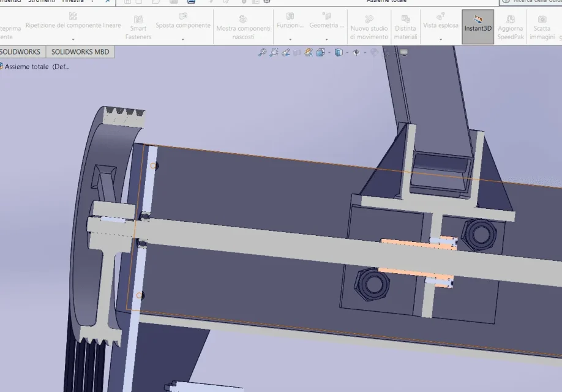This screenshot has height=392, width=562.
Task: Select the upper-right hex nut in the model
Action: [479, 234]
